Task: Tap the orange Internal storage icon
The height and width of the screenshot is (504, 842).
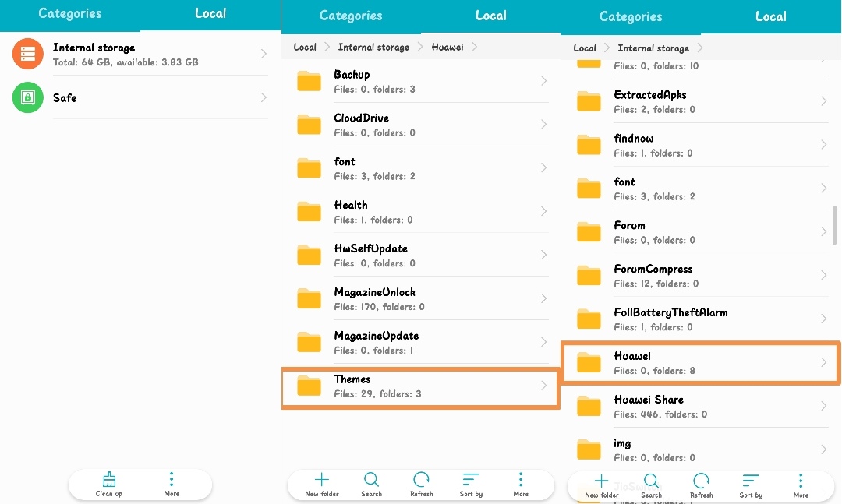Action: point(27,54)
